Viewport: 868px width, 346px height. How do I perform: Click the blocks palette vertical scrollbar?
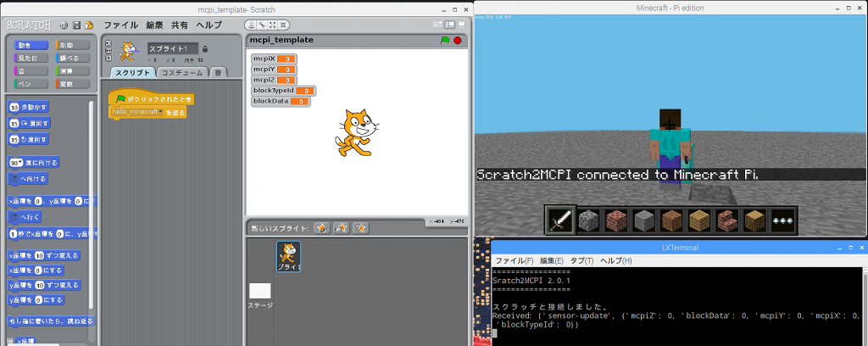pyautogui.click(x=92, y=205)
